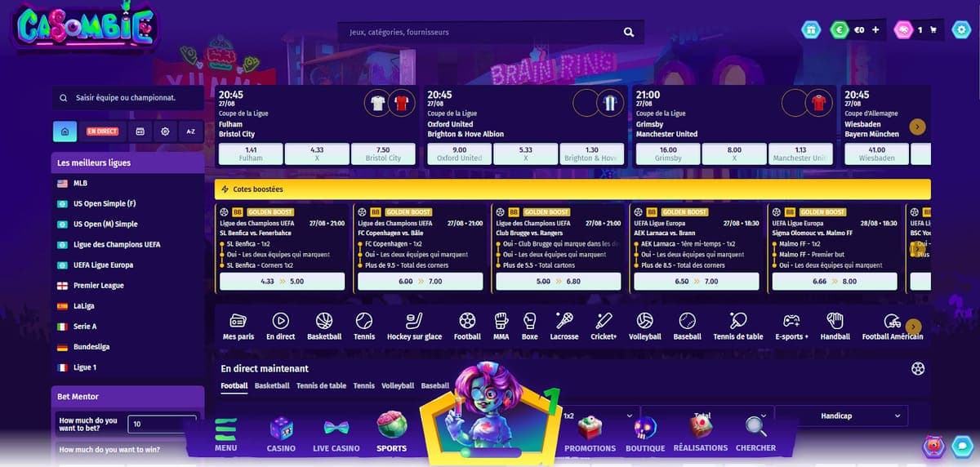The image size is (980, 467).
Task: Bet on Fulham at odds 1.41
Action: (251, 153)
